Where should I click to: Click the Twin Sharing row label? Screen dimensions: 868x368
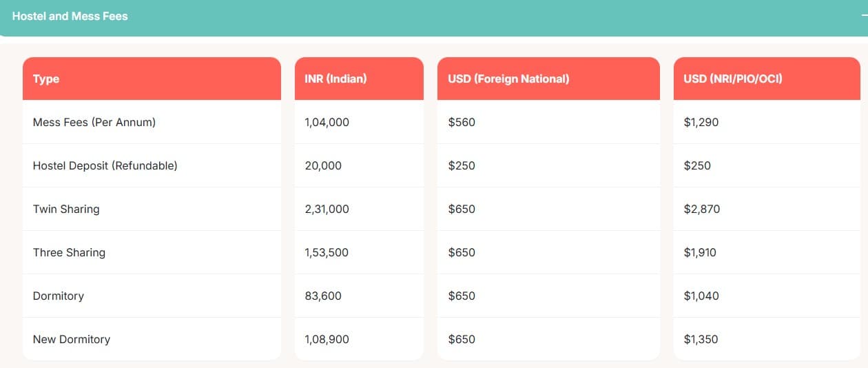click(66, 209)
